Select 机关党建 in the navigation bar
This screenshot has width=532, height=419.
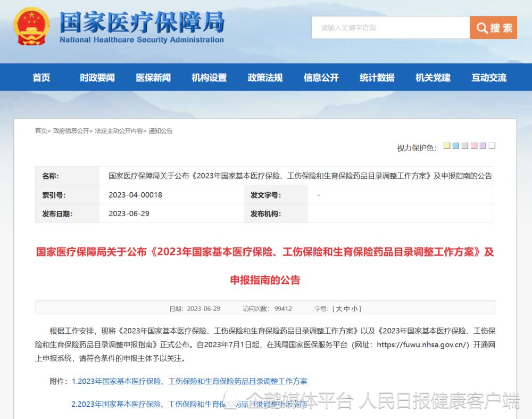(x=432, y=77)
